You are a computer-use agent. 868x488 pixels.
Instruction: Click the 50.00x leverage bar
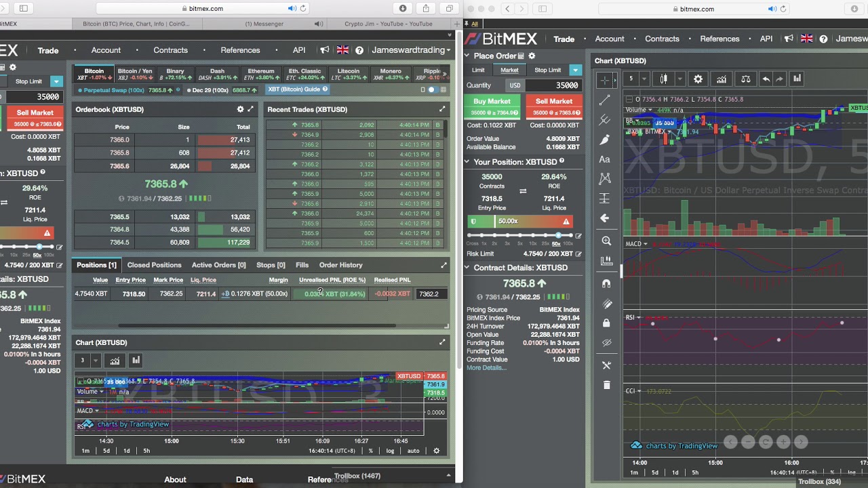(x=520, y=221)
